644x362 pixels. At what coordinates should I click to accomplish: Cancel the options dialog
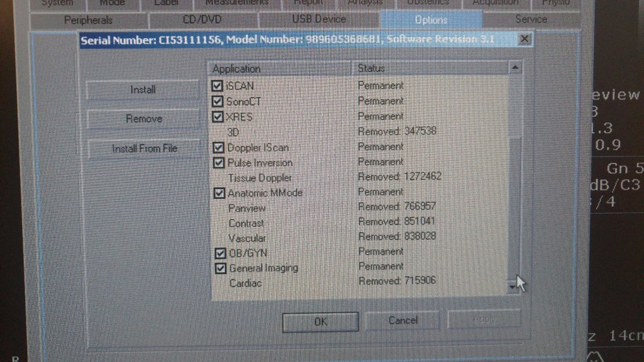click(402, 321)
